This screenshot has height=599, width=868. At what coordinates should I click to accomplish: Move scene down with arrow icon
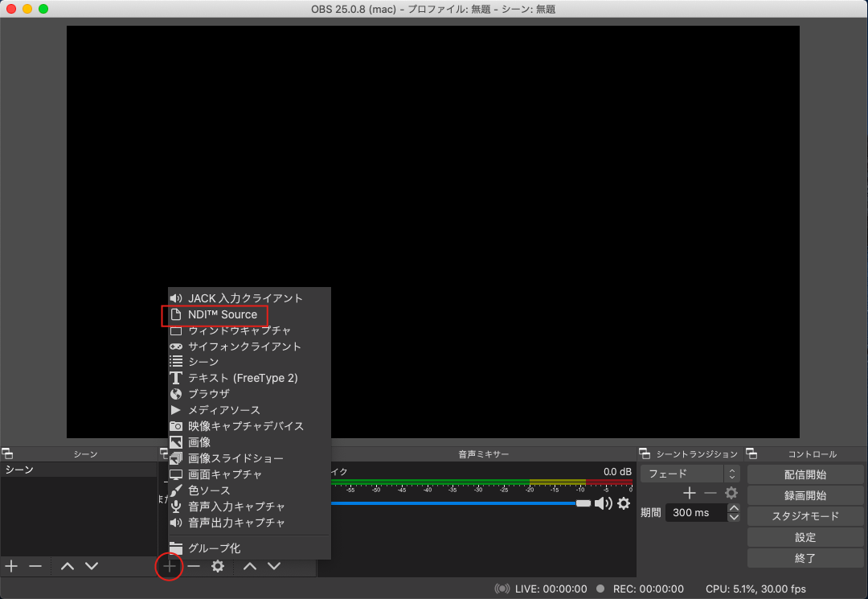[x=92, y=566]
